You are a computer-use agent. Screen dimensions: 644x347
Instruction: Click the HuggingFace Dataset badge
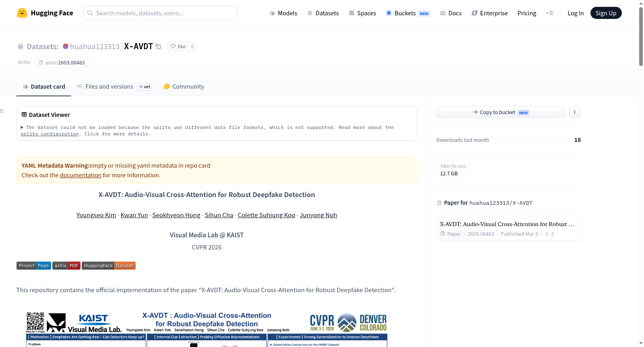(x=109, y=266)
